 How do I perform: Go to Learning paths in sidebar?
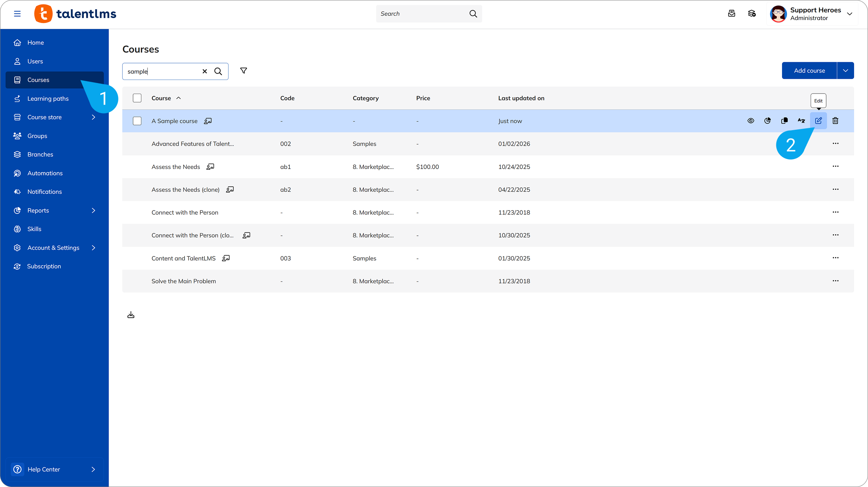tap(48, 98)
